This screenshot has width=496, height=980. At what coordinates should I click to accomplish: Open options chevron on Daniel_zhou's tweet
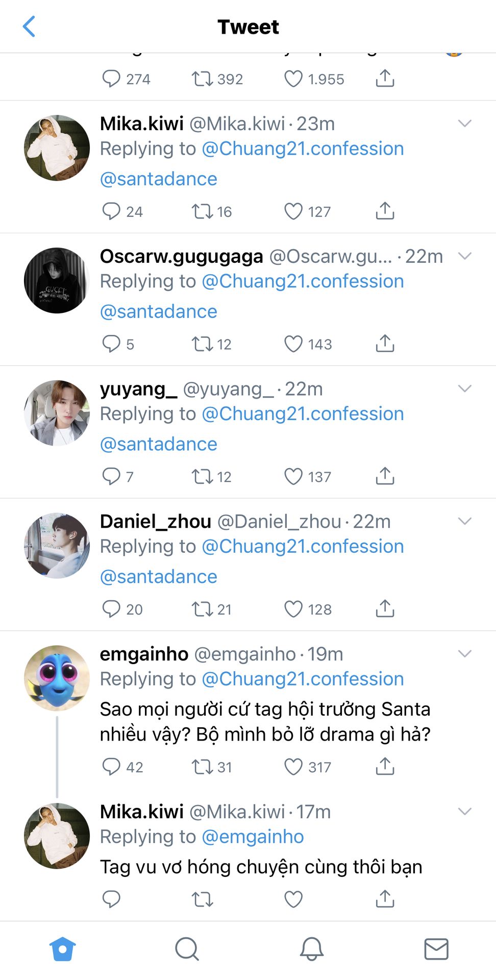[464, 521]
